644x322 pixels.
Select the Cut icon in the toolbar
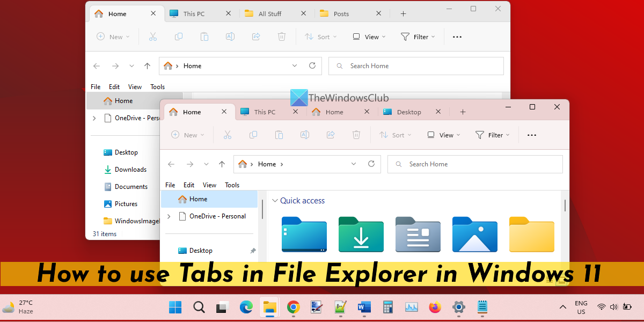point(228,135)
